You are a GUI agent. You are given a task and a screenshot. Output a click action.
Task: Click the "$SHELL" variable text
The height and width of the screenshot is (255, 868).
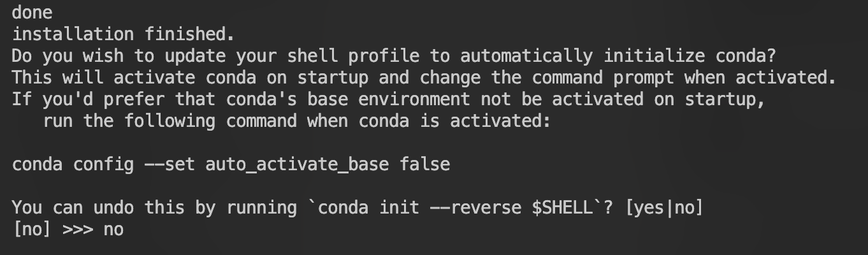pyautogui.click(x=562, y=208)
